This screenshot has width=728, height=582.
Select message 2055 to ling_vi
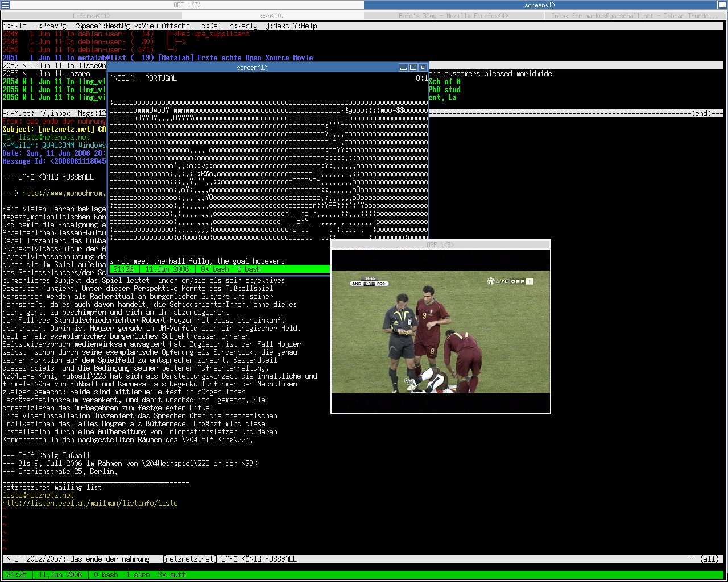pyautogui.click(x=55, y=89)
